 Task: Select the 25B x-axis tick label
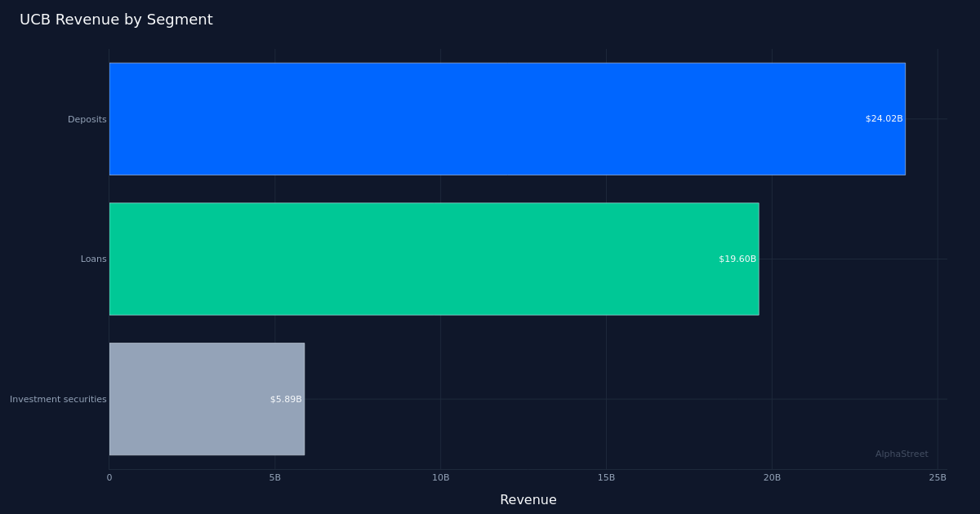pyautogui.click(x=938, y=478)
